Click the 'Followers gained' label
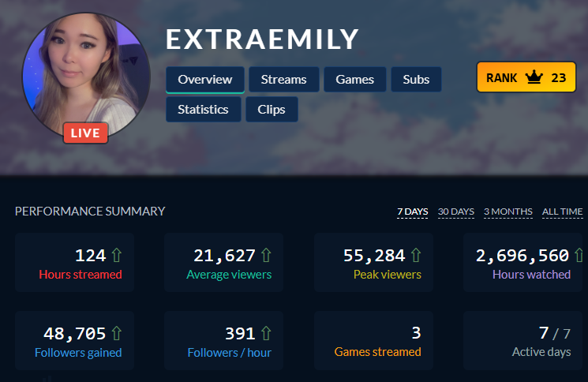 [78, 353]
